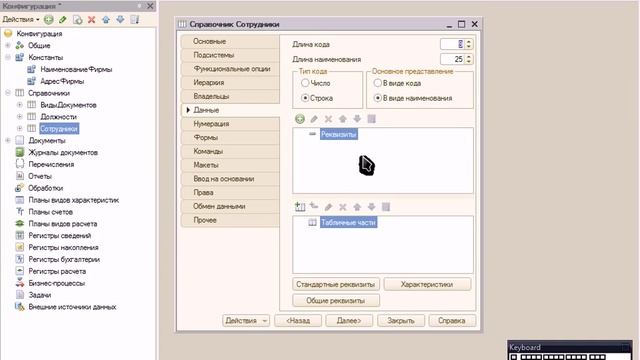
Task: Select Строка code type radio button
Action: click(x=305, y=98)
